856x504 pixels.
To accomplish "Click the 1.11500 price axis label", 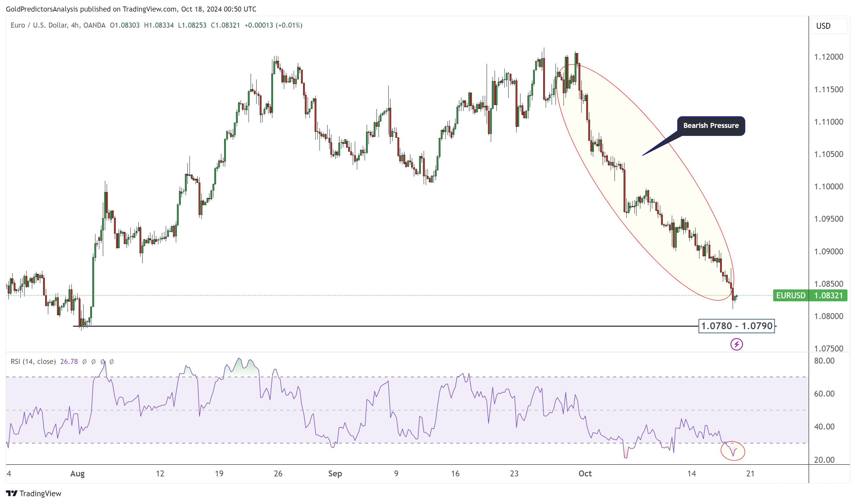I will click(x=828, y=89).
